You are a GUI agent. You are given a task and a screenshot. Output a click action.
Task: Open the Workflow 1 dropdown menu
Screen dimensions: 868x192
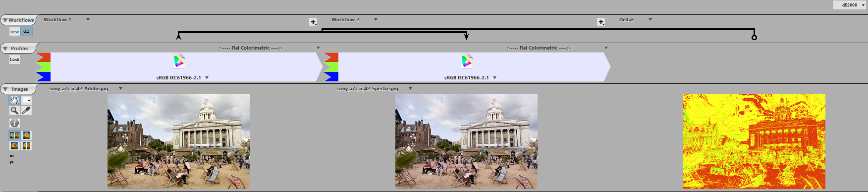(88, 20)
